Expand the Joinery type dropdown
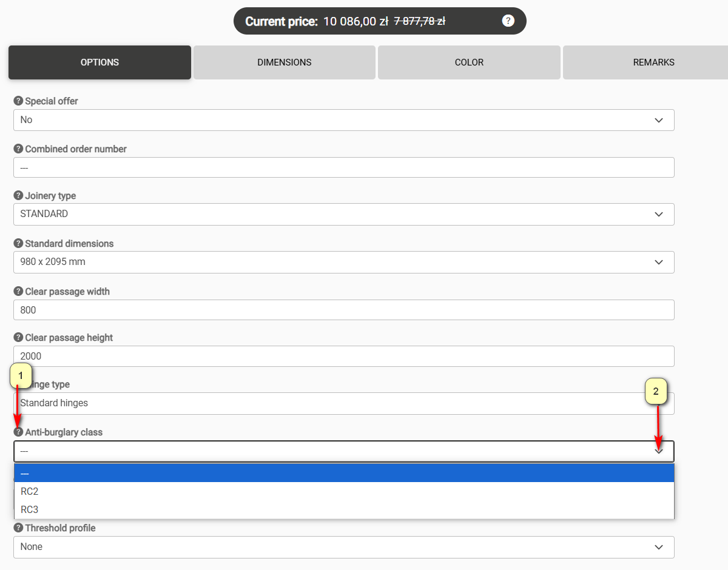Screen dimensions: 728x570 (x=343, y=214)
